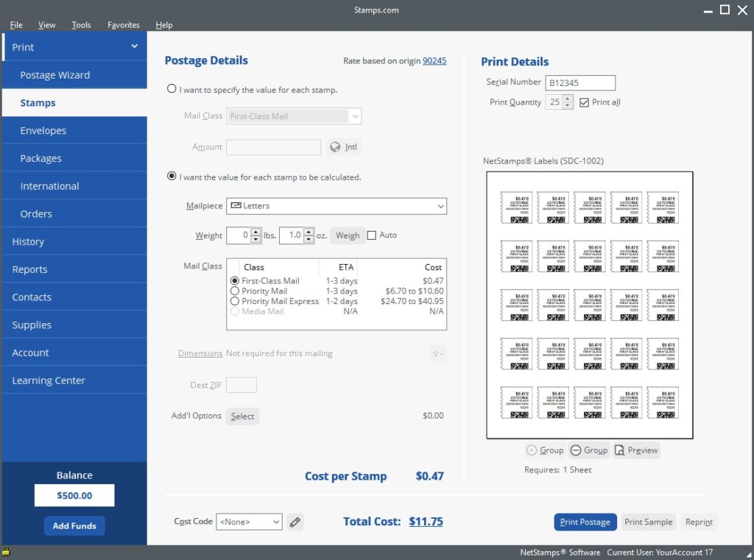The image size is (754, 560).
Task: Click the Amount input field
Action: [273, 147]
